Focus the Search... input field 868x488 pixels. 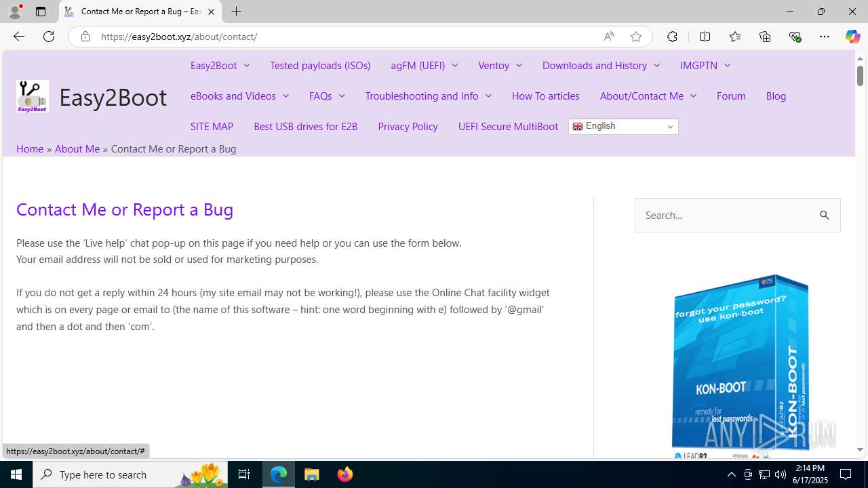click(x=726, y=216)
